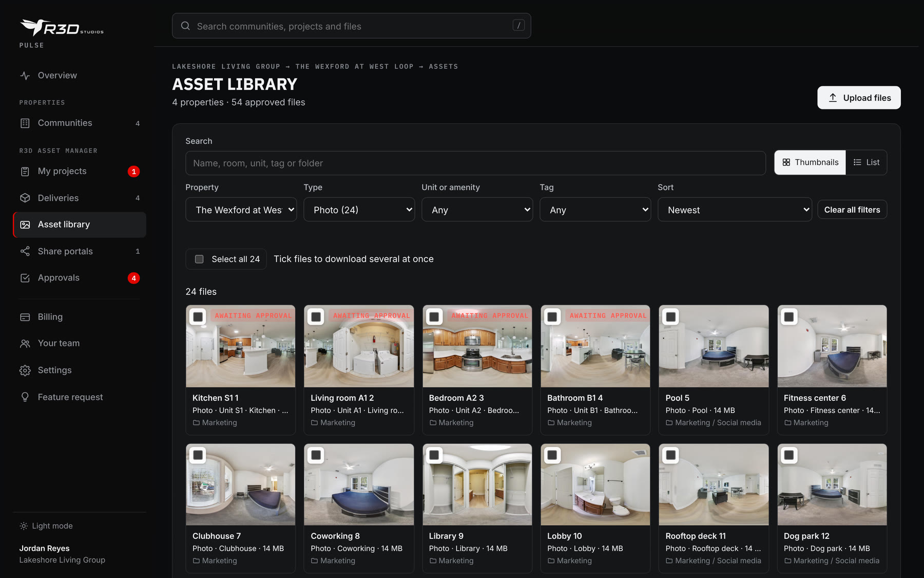Click the Communities building icon
The height and width of the screenshot is (578, 924).
pyautogui.click(x=25, y=123)
